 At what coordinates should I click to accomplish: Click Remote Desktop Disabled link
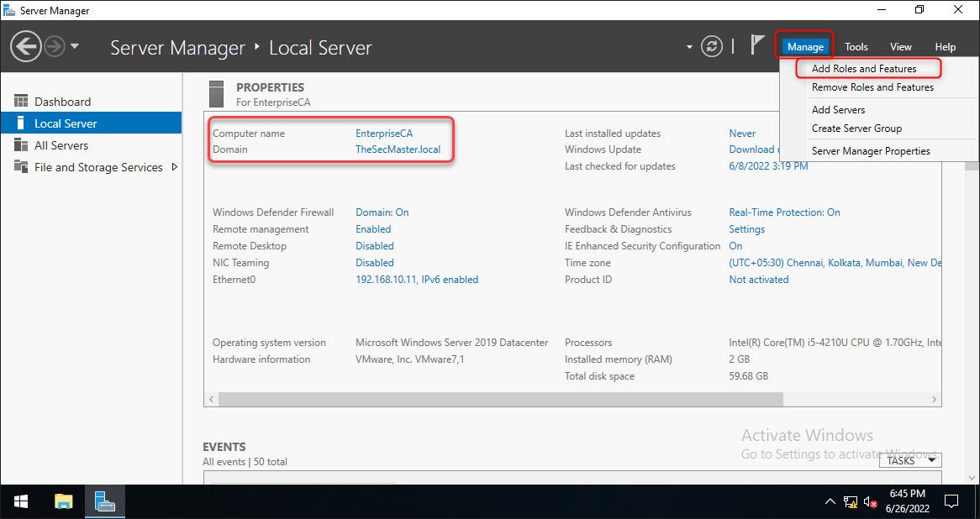tap(374, 246)
